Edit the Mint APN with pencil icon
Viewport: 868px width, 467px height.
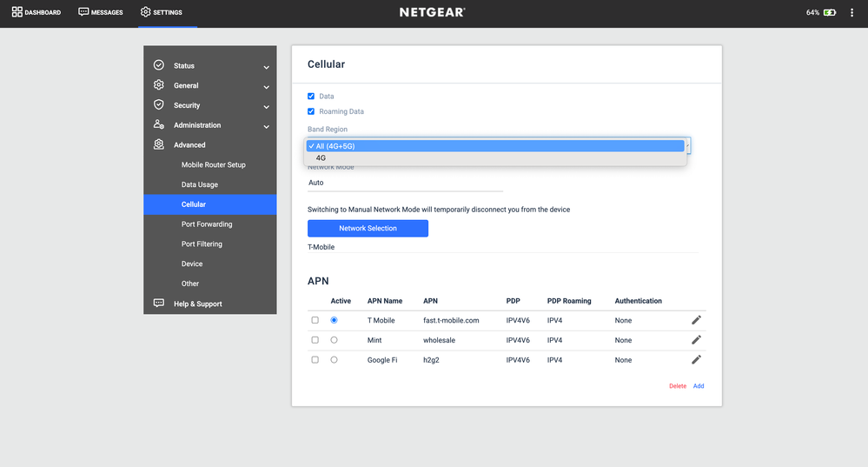[696, 340]
